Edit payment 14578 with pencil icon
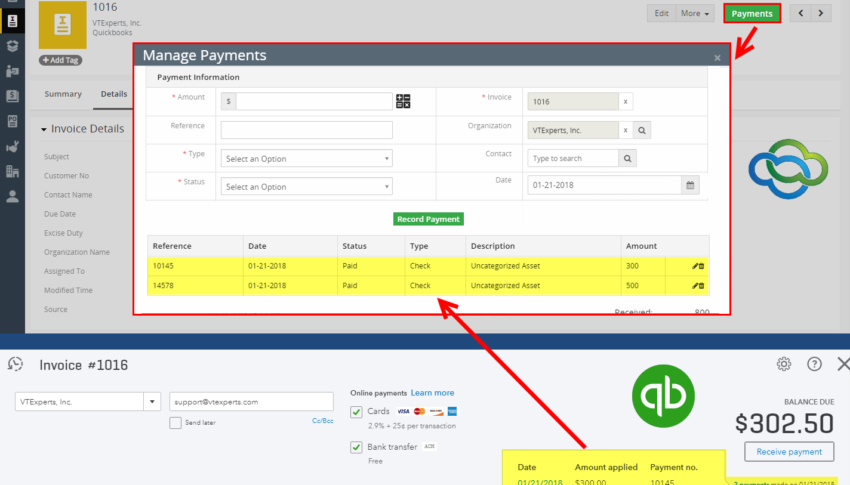Image resolution: width=850 pixels, height=485 pixels. tap(694, 286)
